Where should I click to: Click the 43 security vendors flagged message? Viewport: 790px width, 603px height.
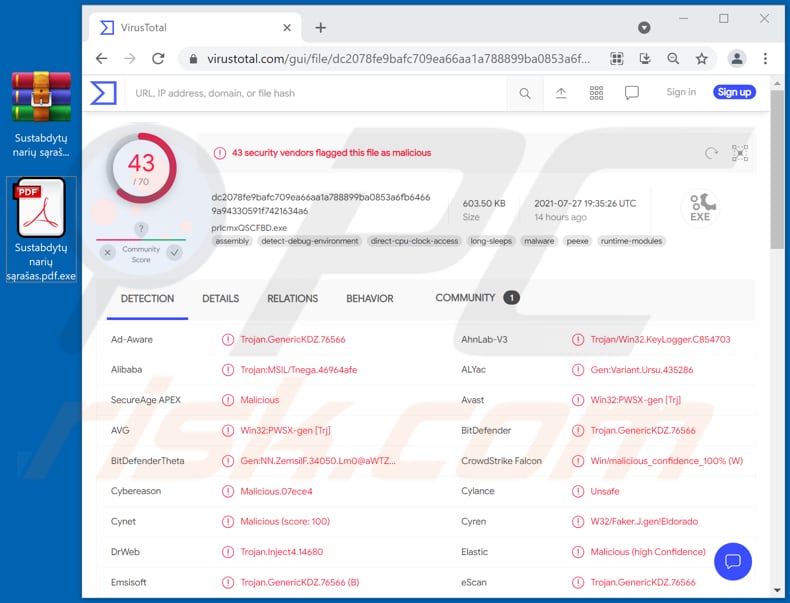click(331, 153)
